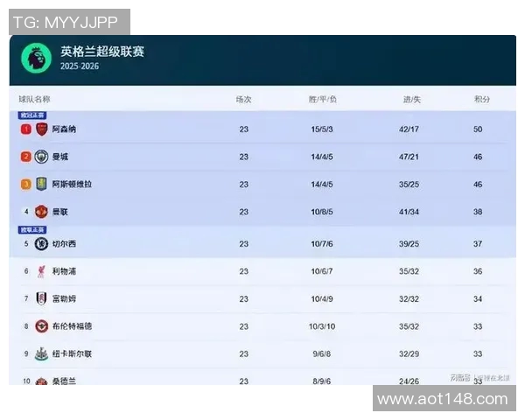Click the blue tag above Chelsea's row

(x=32, y=230)
